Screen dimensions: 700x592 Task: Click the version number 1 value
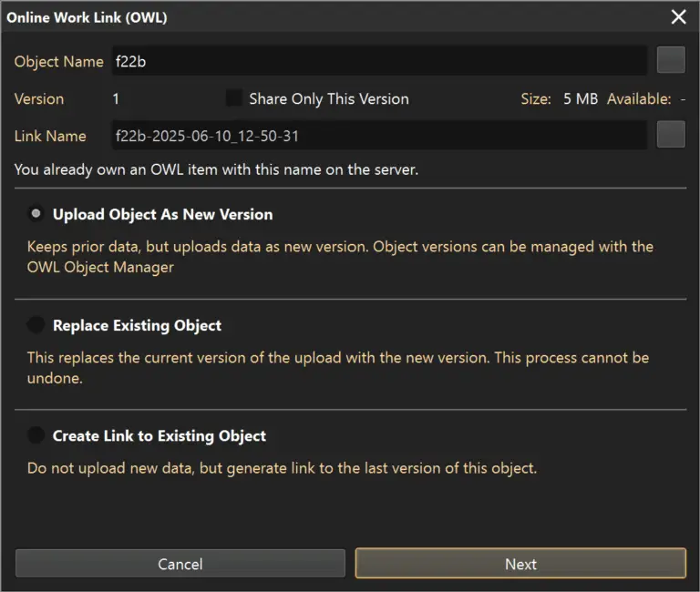pyautogui.click(x=116, y=98)
